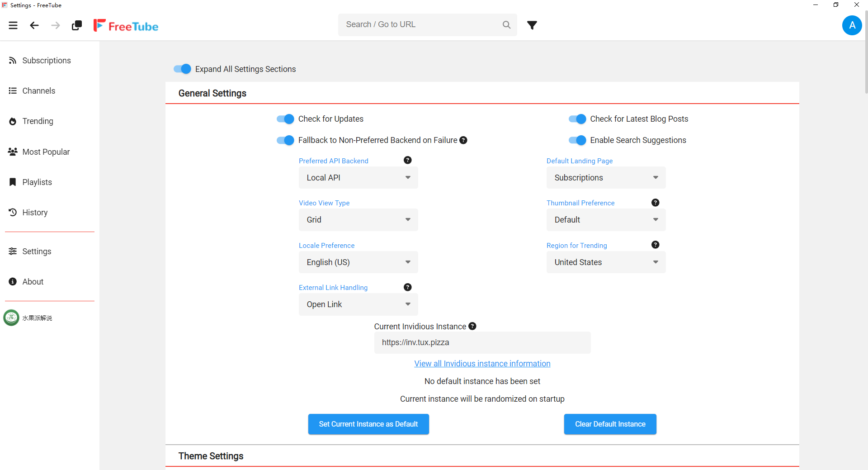Expand the Theme Settings section header
The height and width of the screenshot is (470, 868).
[x=482, y=456]
